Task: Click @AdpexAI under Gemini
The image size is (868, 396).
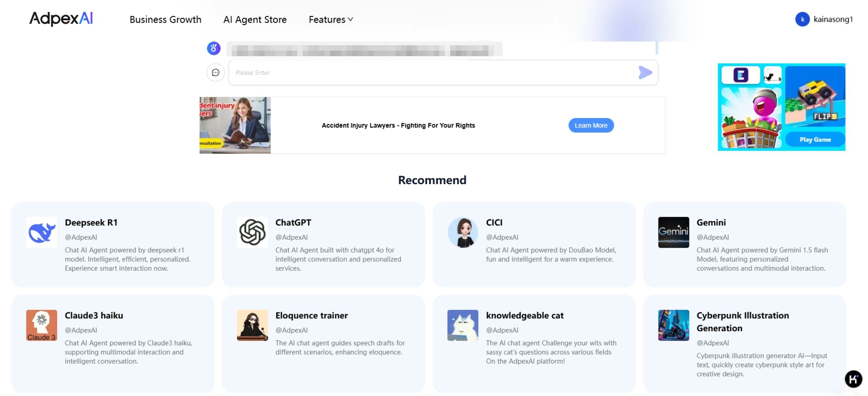Action: coord(713,237)
